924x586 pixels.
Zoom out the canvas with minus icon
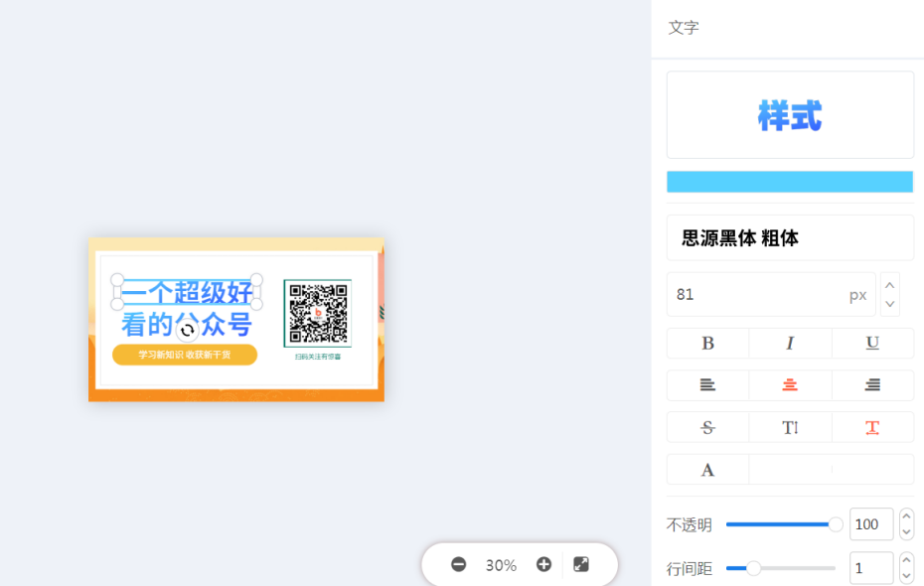458,564
